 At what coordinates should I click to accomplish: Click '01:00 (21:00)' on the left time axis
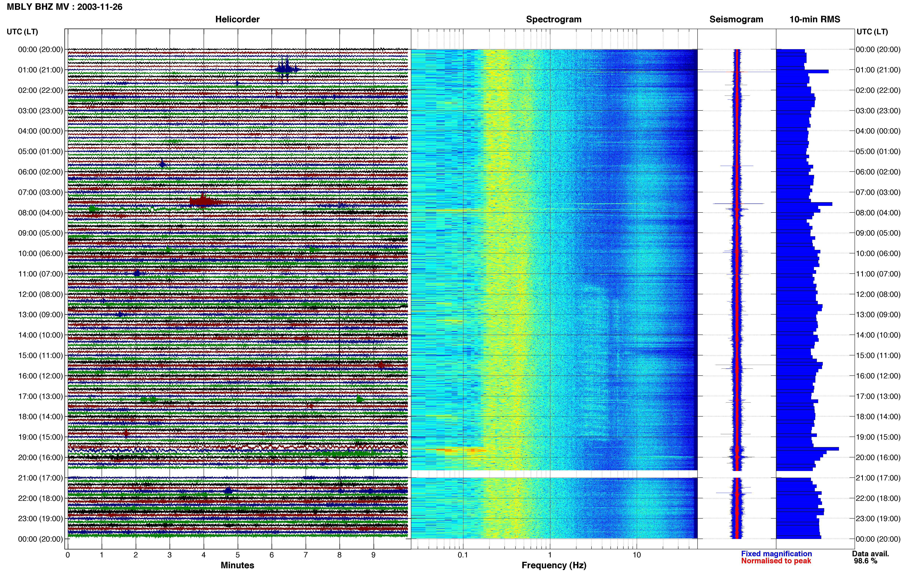(41, 70)
